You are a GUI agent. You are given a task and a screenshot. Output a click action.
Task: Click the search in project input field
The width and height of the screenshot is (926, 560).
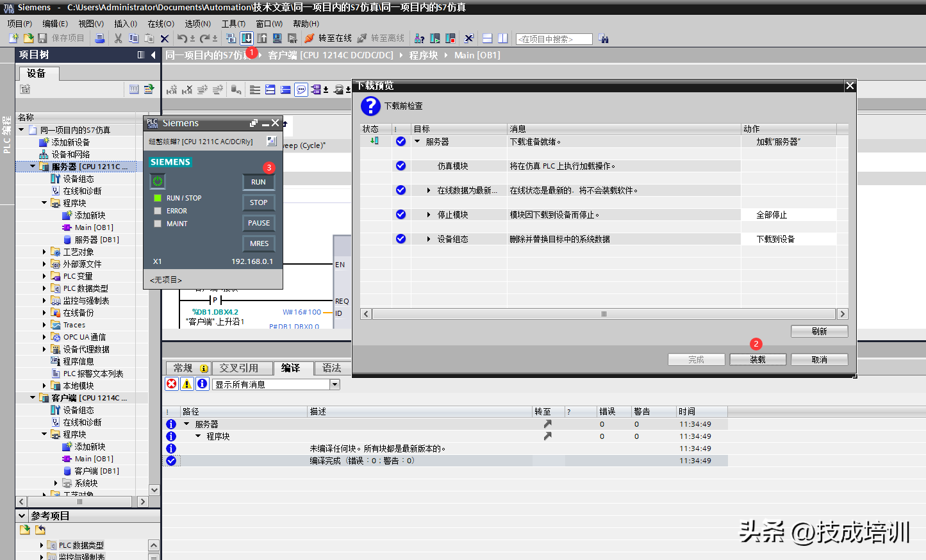pos(554,39)
